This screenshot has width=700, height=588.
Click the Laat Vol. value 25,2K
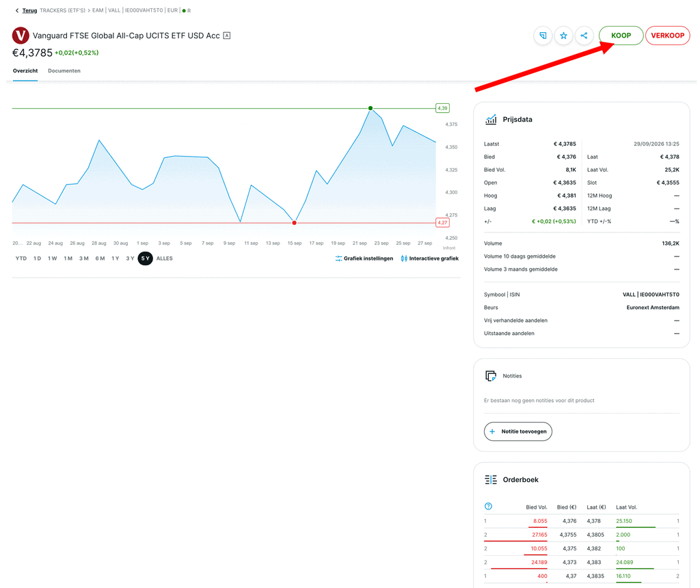[x=672, y=170]
